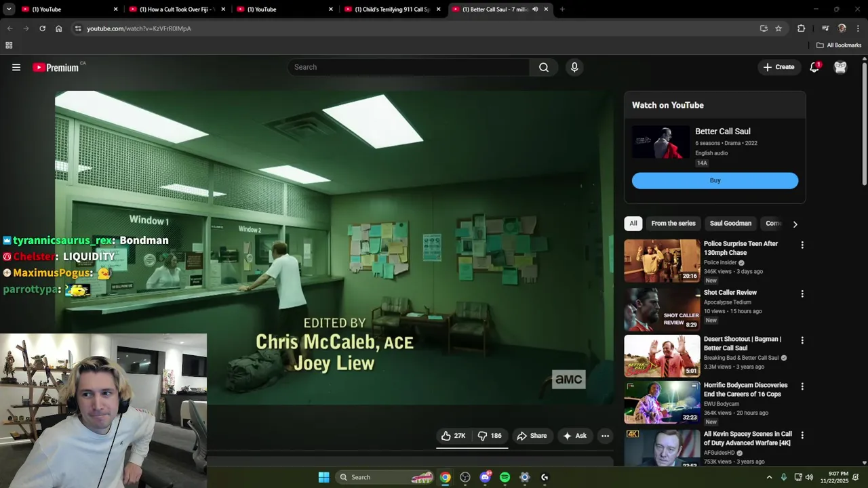Like the video with thumbs up
868x488 pixels.
(453, 436)
